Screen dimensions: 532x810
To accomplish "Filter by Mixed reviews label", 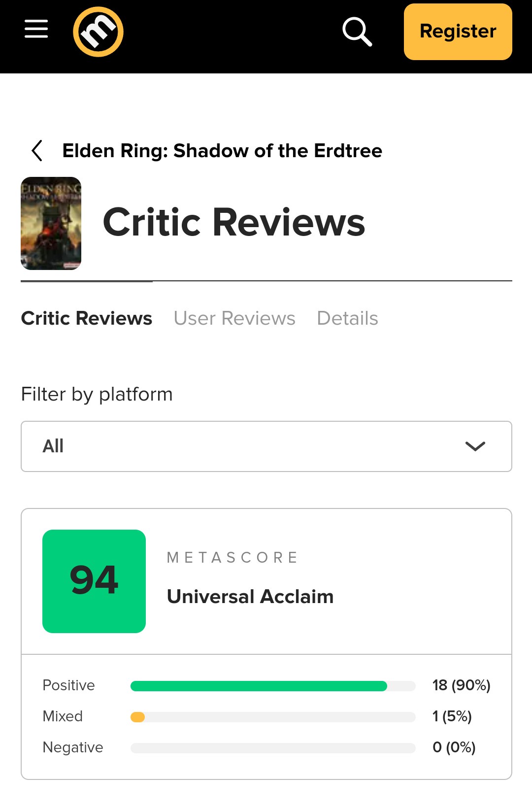I will 63,716.
